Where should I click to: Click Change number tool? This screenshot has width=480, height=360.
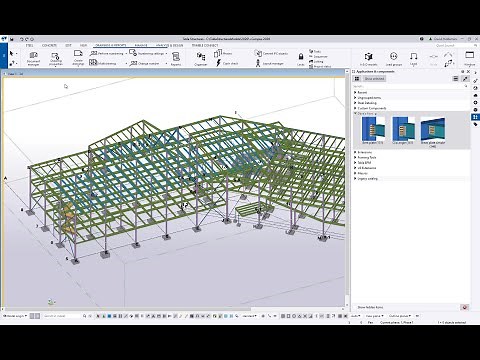145,63
